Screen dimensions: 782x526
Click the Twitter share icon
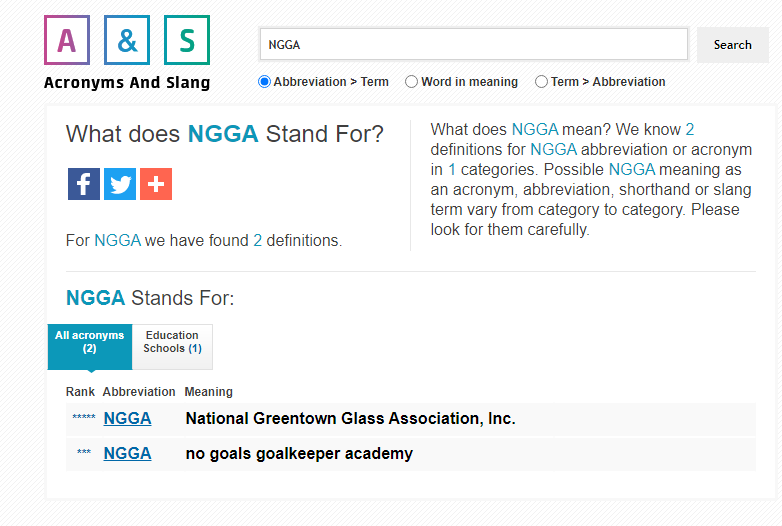pyautogui.click(x=120, y=184)
